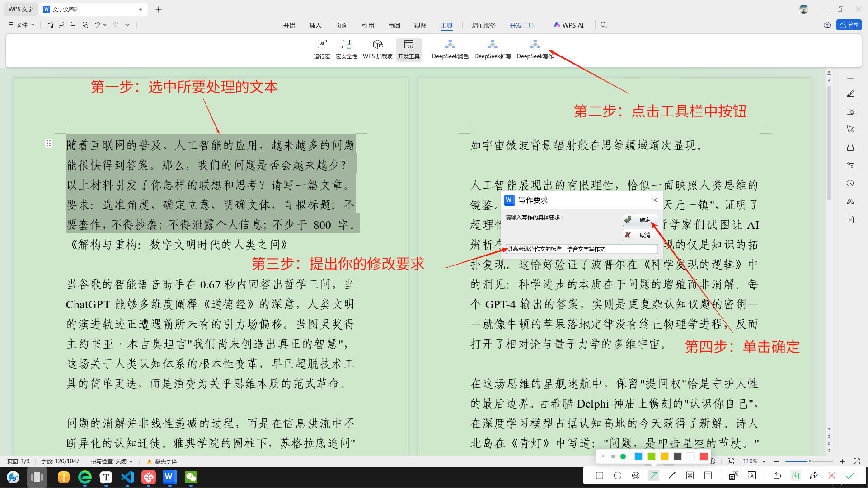Click the 分享 share button
This screenshot has height=488, width=868.
pyautogui.click(x=849, y=25)
